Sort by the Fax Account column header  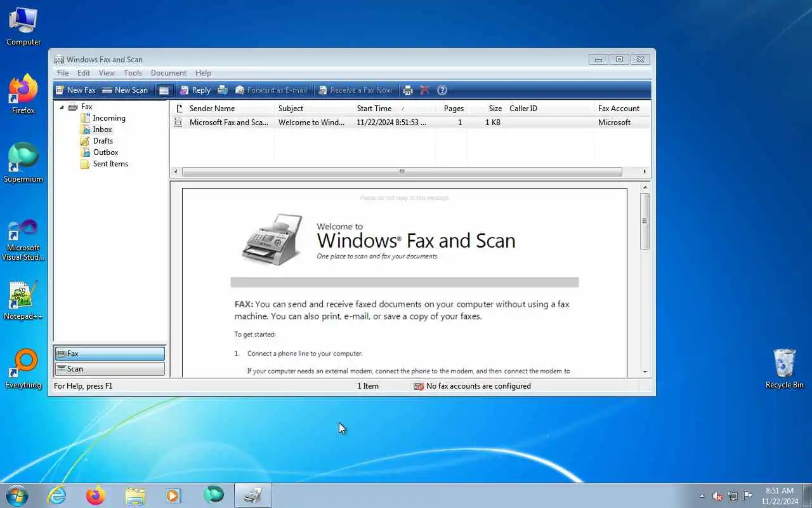[x=622, y=109]
